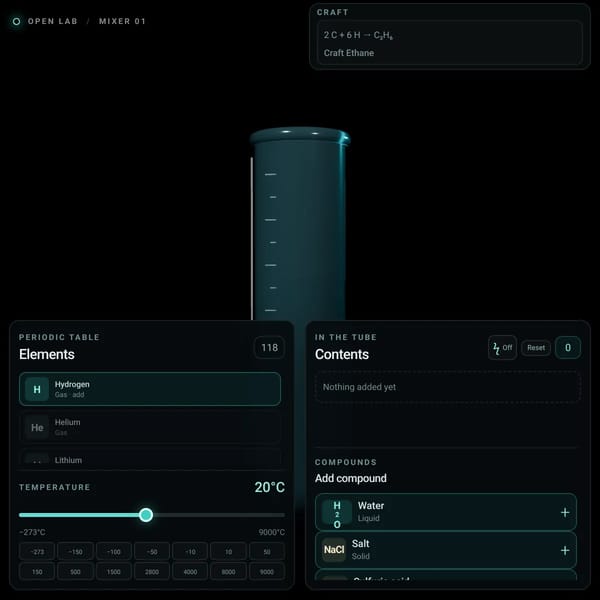Set temperature preset to -100
600x600 pixels.
pyautogui.click(x=114, y=551)
